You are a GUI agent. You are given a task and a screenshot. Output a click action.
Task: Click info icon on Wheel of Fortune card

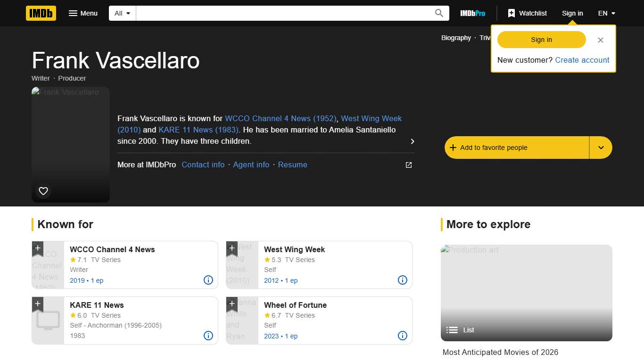pos(402,336)
